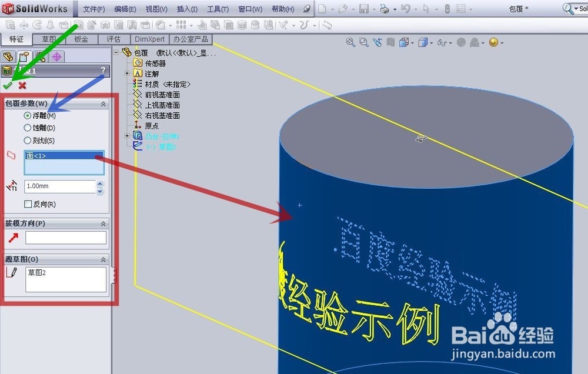Viewport: 588px width, 374px height.
Task: Expand the 凸台-拉伸1 tree node
Action: click(x=127, y=136)
